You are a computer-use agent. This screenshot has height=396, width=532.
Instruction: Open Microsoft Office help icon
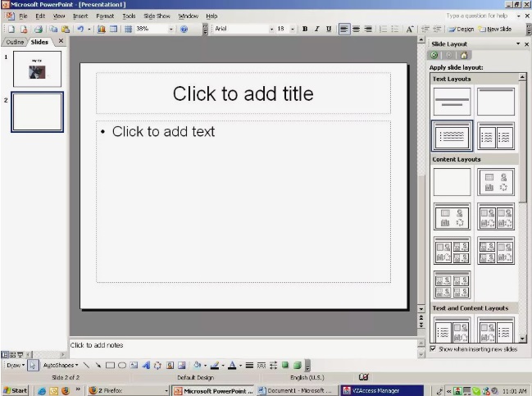point(184,29)
